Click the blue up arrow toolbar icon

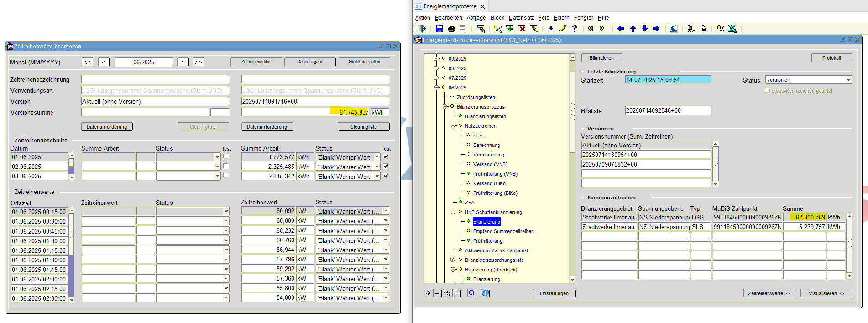(x=633, y=29)
